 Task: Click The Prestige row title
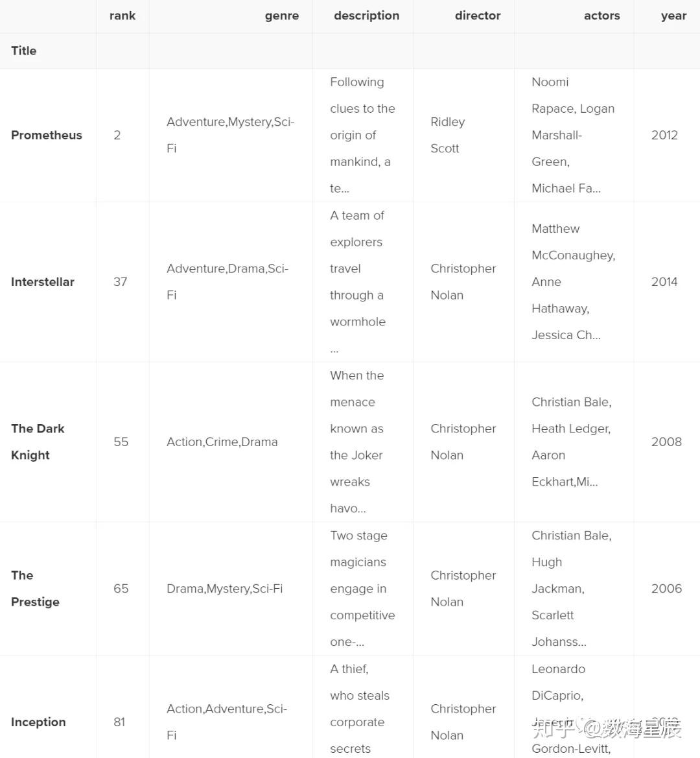pyautogui.click(x=35, y=588)
